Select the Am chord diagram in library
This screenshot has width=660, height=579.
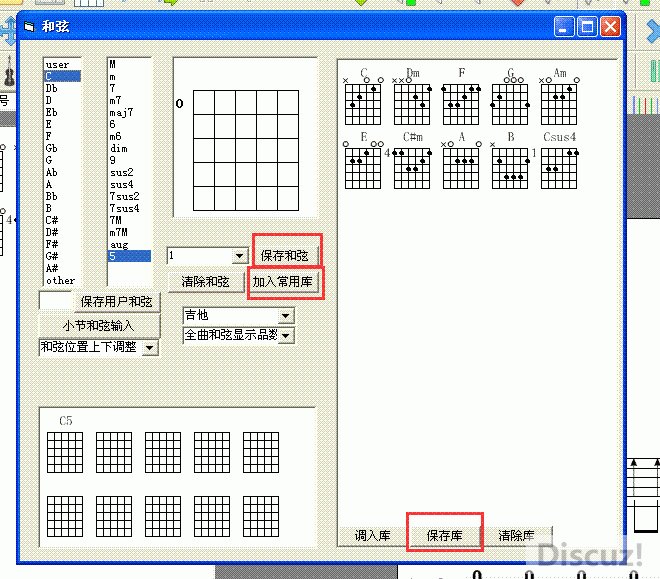coord(559,104)
